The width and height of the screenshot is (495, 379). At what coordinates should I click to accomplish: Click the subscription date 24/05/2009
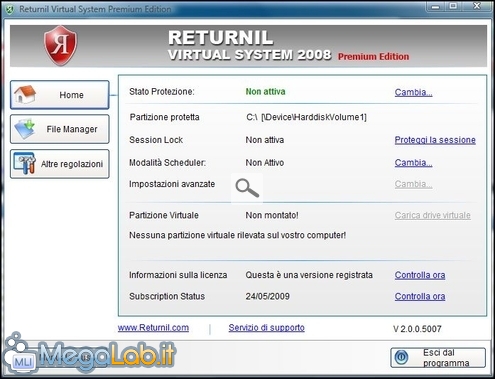(267, 296)
